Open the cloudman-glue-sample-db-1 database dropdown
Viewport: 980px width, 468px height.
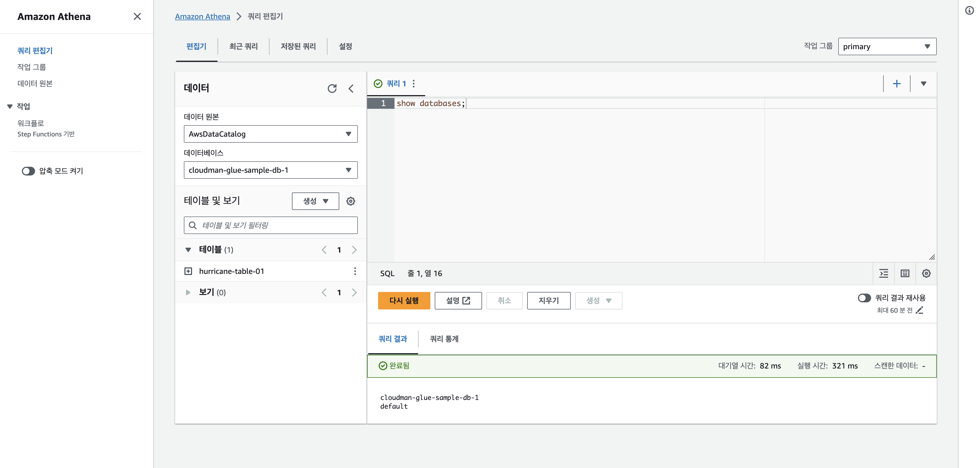point(271,170)
